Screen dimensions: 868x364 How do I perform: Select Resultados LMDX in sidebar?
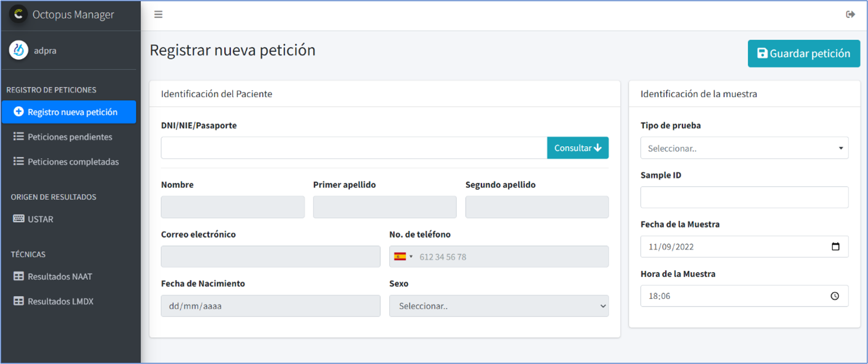[60, 301]
